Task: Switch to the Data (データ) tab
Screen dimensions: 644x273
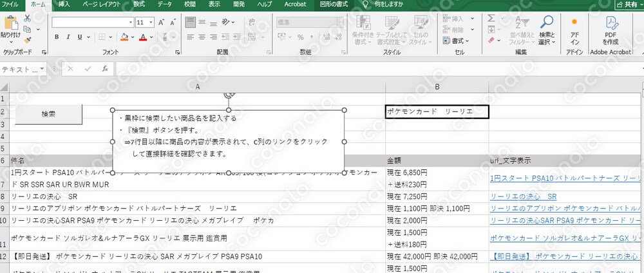Action: tap(165, 4)
